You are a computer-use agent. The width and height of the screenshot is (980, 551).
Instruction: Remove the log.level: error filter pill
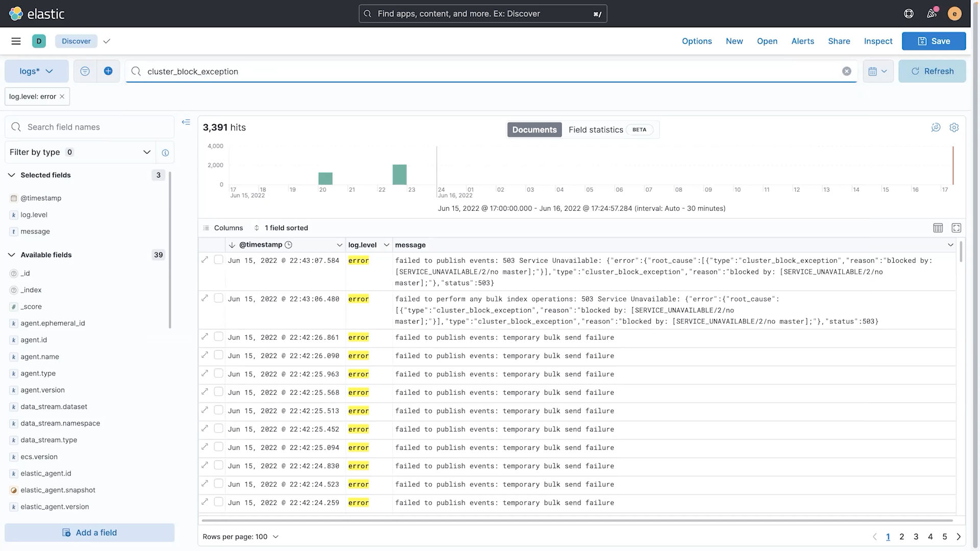click(62, 96)
